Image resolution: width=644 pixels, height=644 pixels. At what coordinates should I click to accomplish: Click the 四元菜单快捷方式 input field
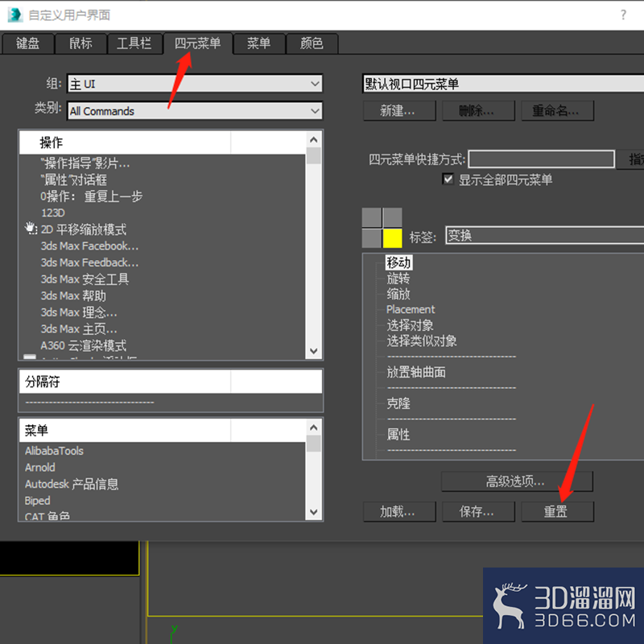[541, 159]
